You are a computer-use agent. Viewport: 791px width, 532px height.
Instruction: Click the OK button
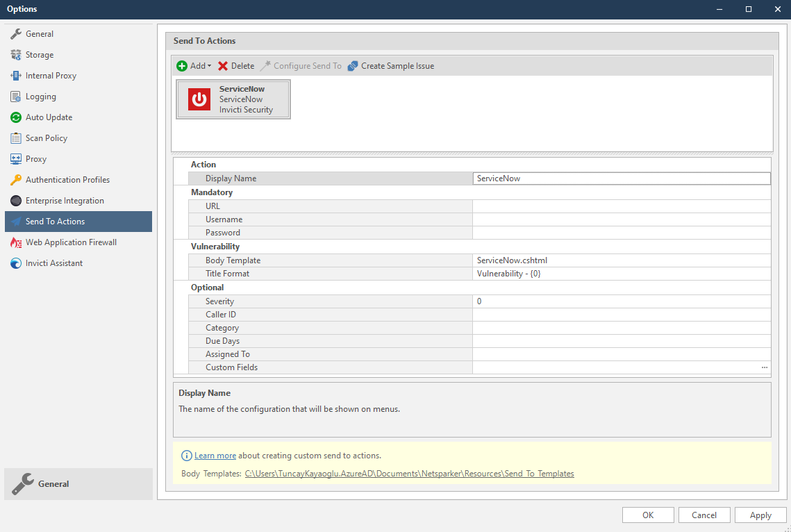pyautogui.click(x=648, y=515)
